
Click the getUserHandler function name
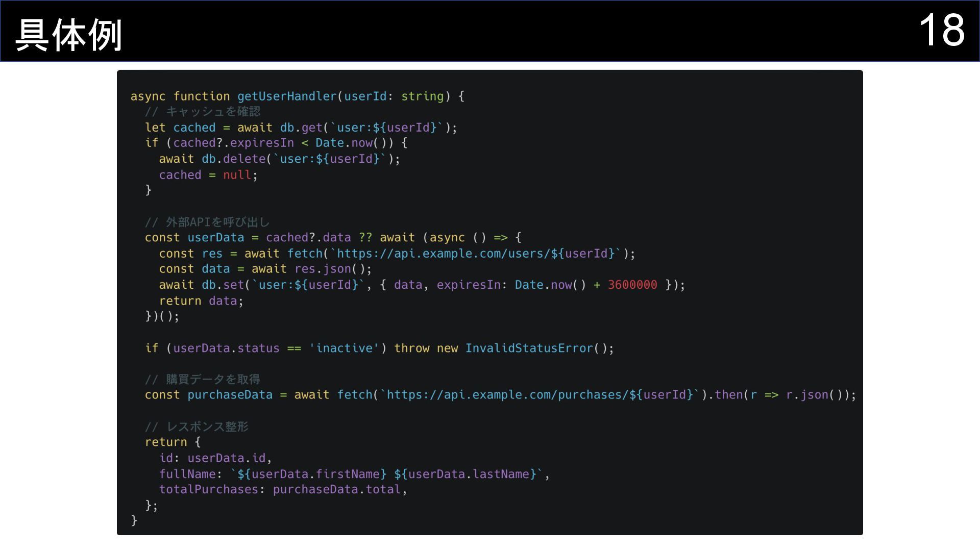click(287, 96)
